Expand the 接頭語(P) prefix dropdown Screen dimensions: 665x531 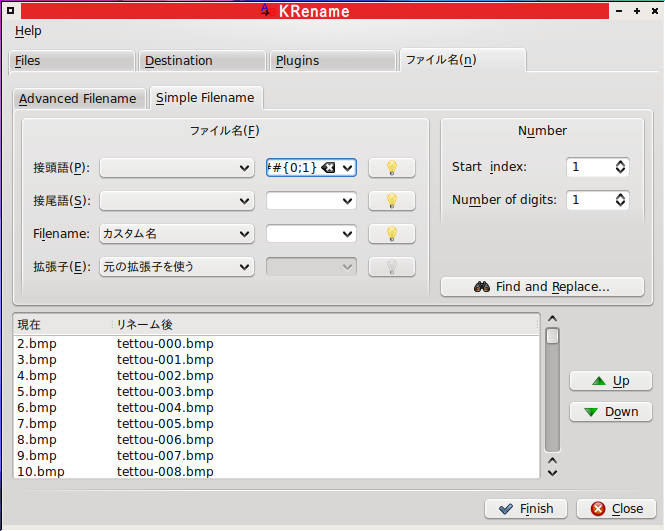[x=177, y=168]
